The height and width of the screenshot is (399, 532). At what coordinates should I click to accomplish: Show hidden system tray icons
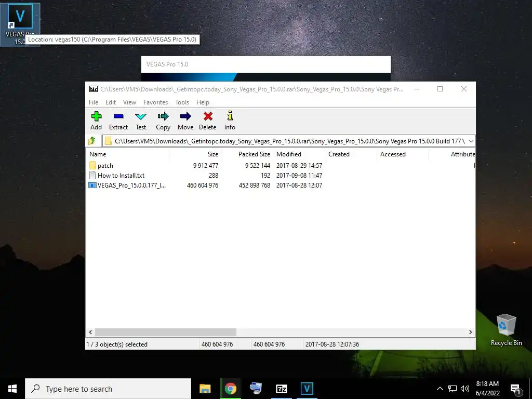(440, 389)
